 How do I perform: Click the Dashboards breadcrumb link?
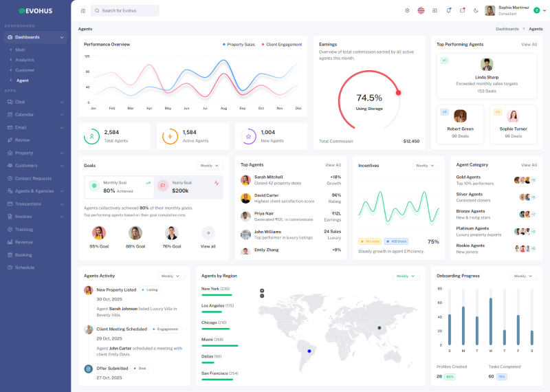(507, 29)
